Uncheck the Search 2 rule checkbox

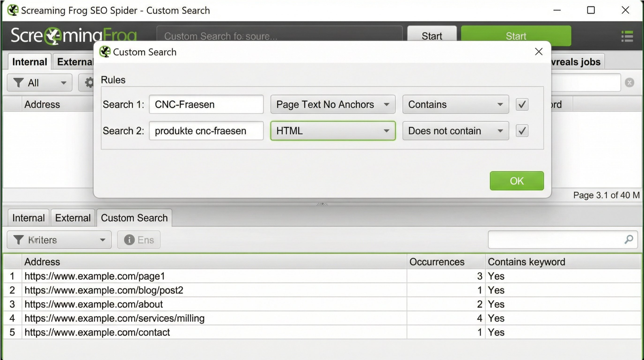(x=522, y=131)
